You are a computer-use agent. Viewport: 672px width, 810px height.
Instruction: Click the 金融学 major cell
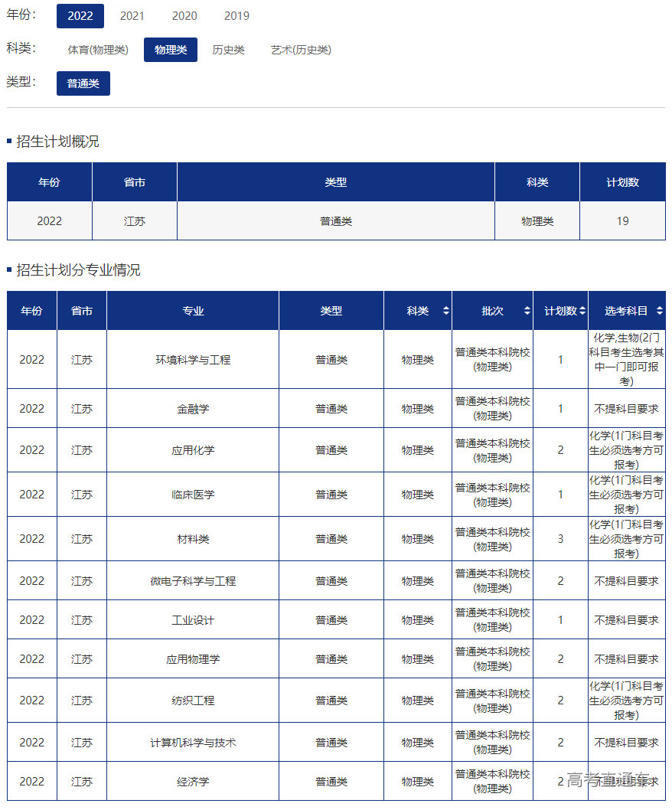(x=193, y=409)
